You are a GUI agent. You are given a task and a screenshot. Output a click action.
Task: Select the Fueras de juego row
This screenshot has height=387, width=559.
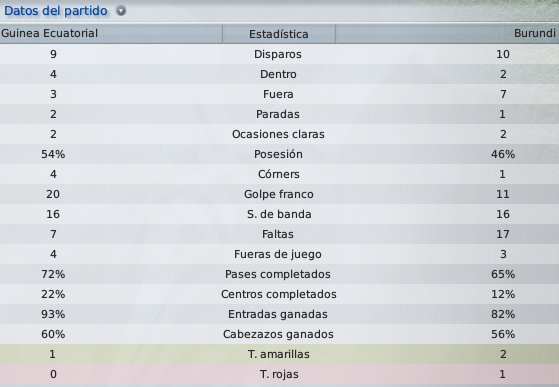coord(280,254)
